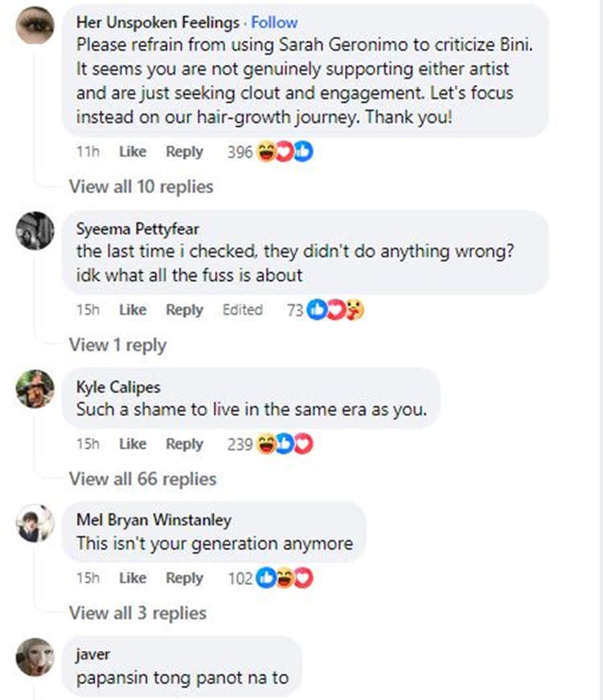Open Edited history on Syeema's comment
This screenshot has width=603, height=700.
(x=243, y=310)
